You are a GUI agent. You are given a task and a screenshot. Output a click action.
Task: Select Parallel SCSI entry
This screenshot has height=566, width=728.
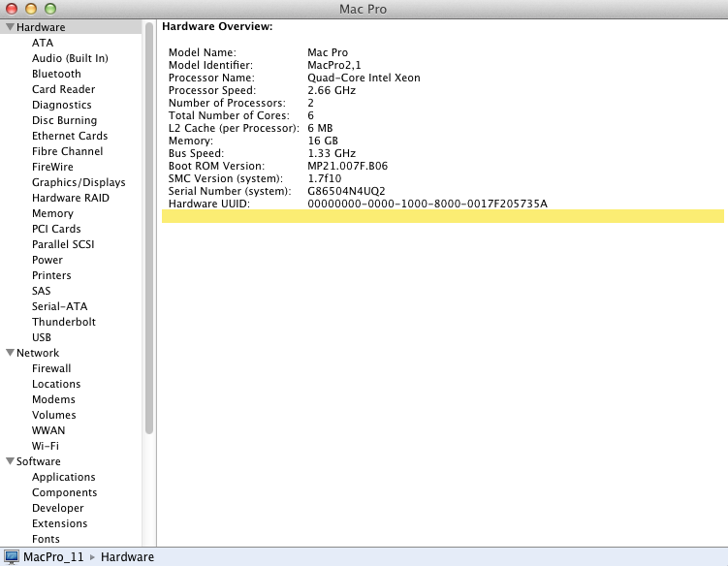[x=63, y=244]
